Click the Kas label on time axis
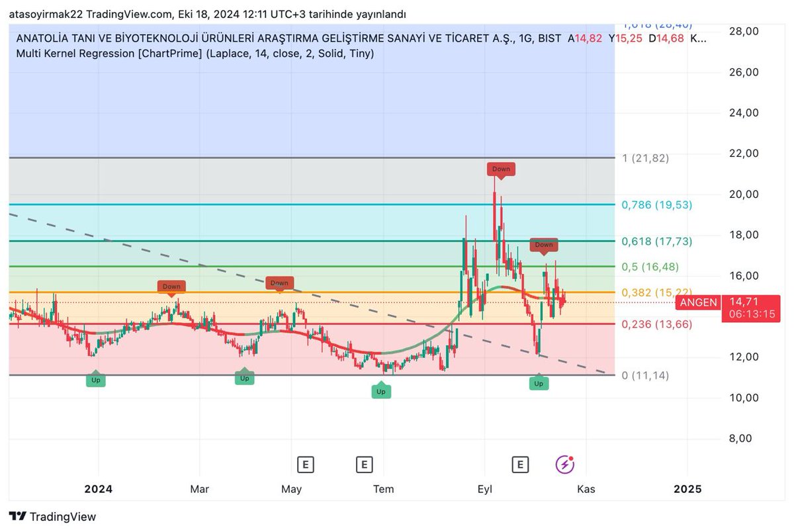Image resolution: width=794 pixels, height=532 pixels. 586,489
